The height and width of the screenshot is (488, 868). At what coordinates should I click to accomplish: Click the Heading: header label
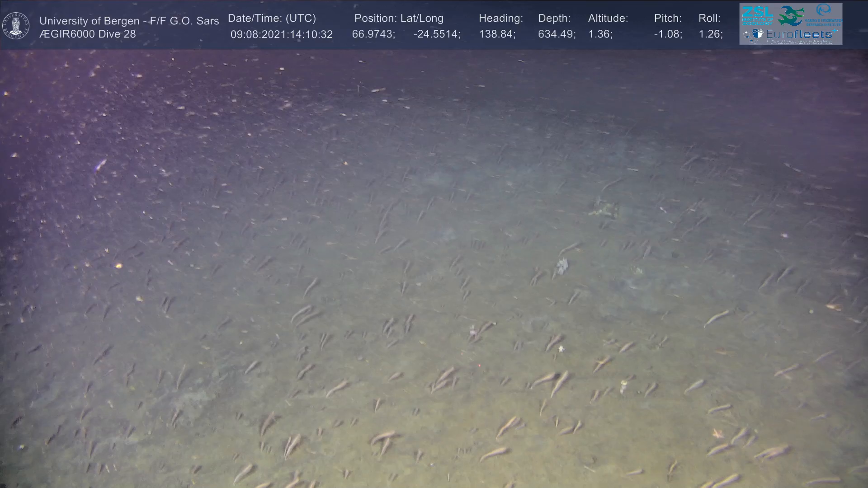(x=500, y=19)
